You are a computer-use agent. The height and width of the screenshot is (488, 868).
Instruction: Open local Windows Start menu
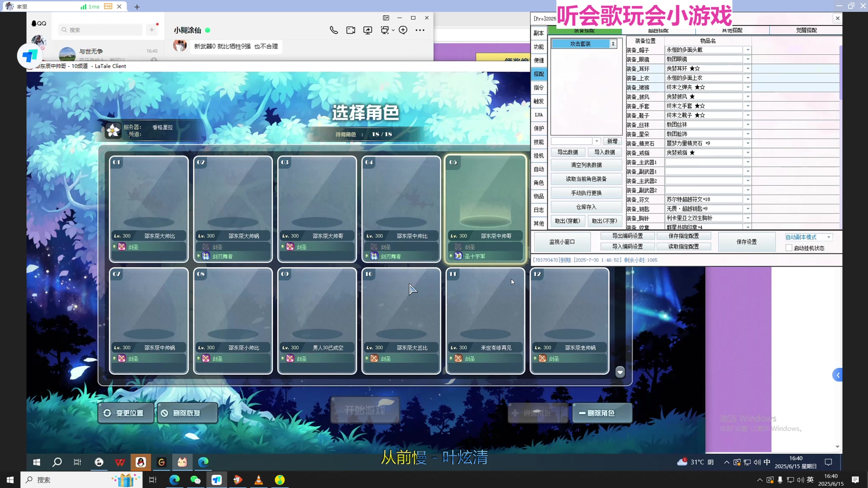pos(10,480)
